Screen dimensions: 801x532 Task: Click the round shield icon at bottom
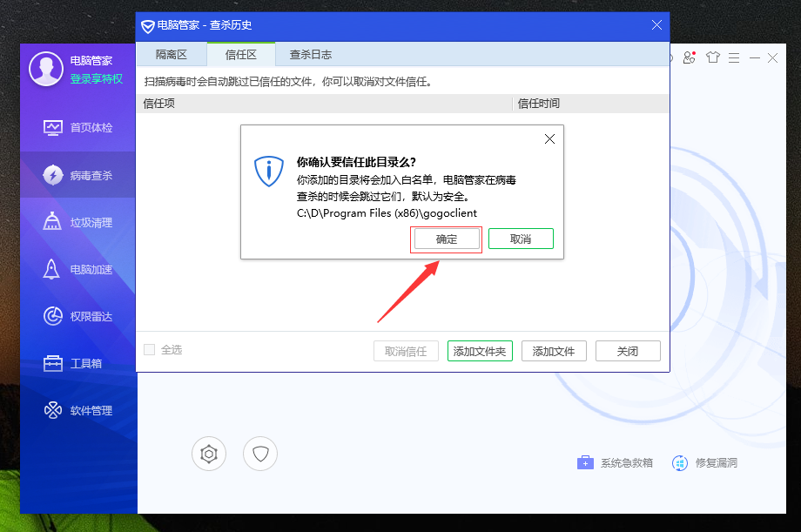[x=260, y=454]
